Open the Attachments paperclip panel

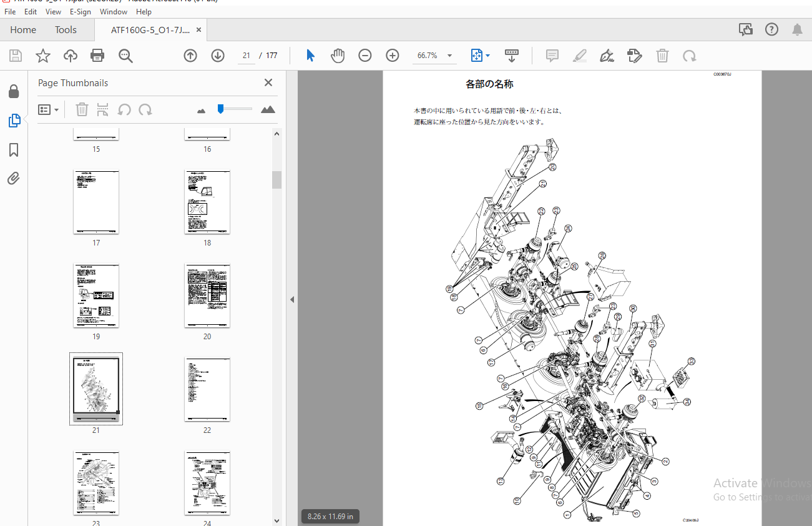coord(14,179)
